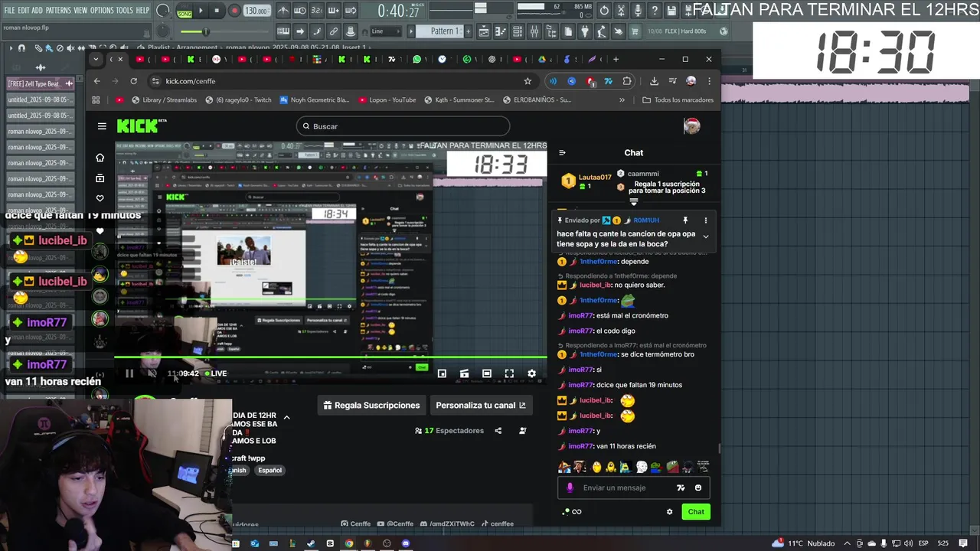This screenshot has width=980, height=551.
Task: Open pinned message three-dot options
Action: tap(706, 220)
